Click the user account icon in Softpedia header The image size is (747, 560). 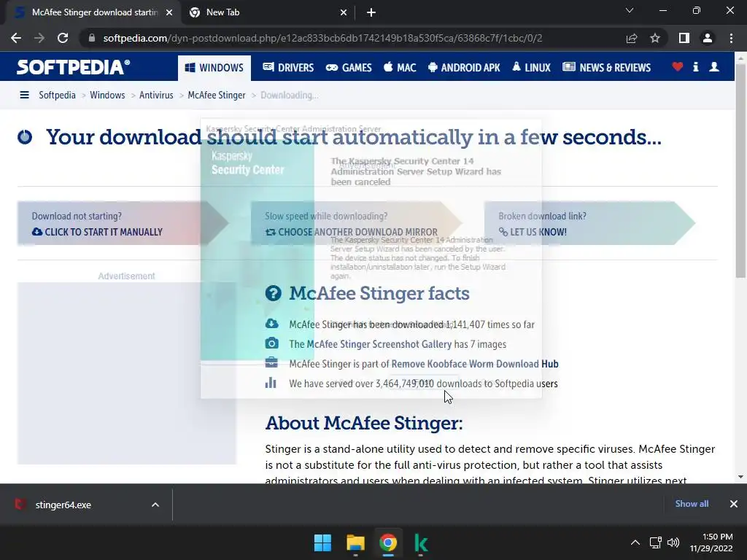(x=714, y=66)
